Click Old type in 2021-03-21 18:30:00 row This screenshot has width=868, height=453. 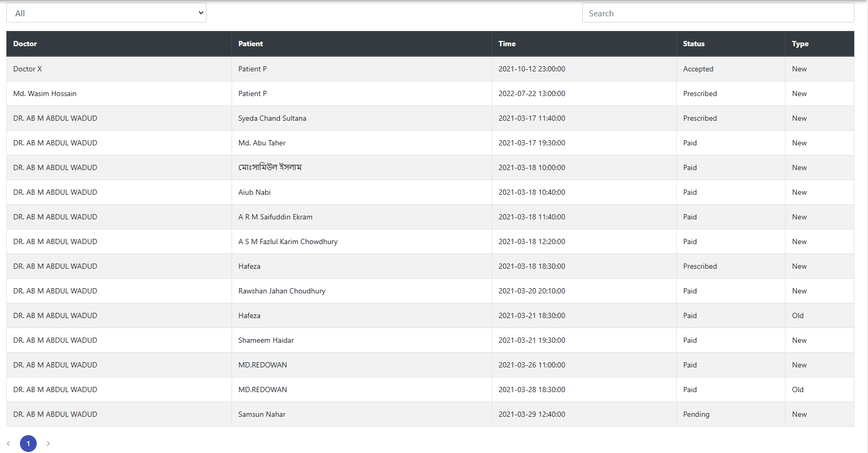coord(798,315)
